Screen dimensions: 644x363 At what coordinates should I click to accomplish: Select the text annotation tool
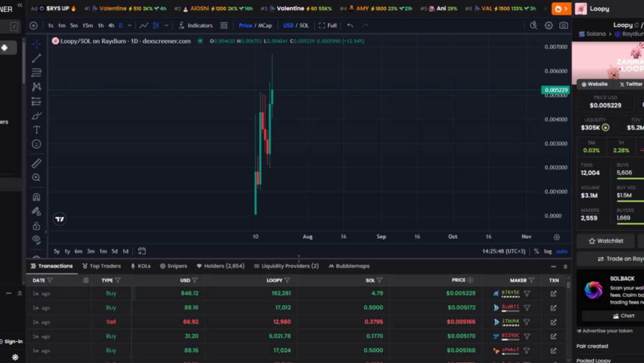(36, 130)
